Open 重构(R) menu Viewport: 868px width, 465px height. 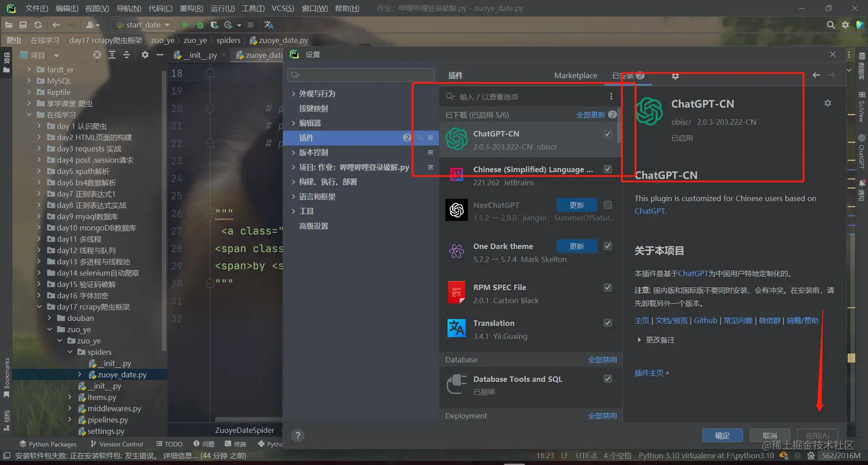191,9
